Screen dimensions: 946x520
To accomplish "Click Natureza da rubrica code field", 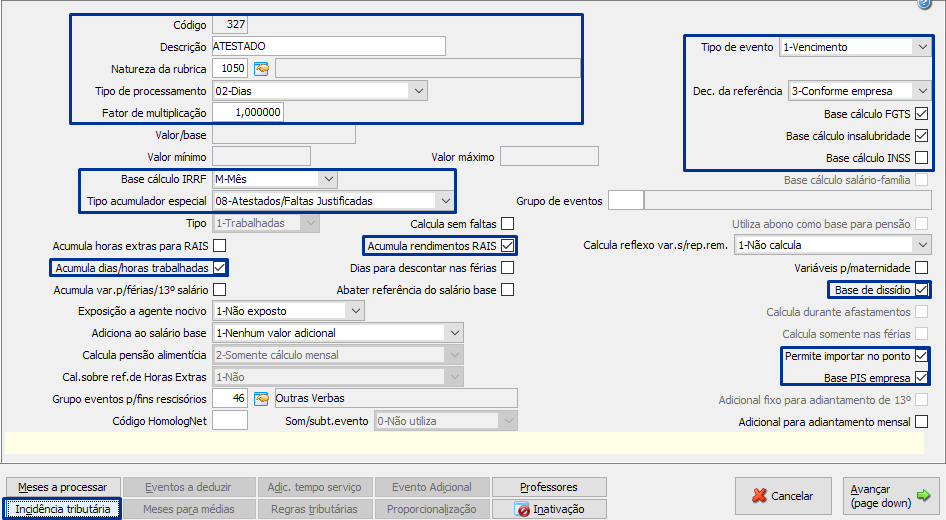I will tap(230, 69).
